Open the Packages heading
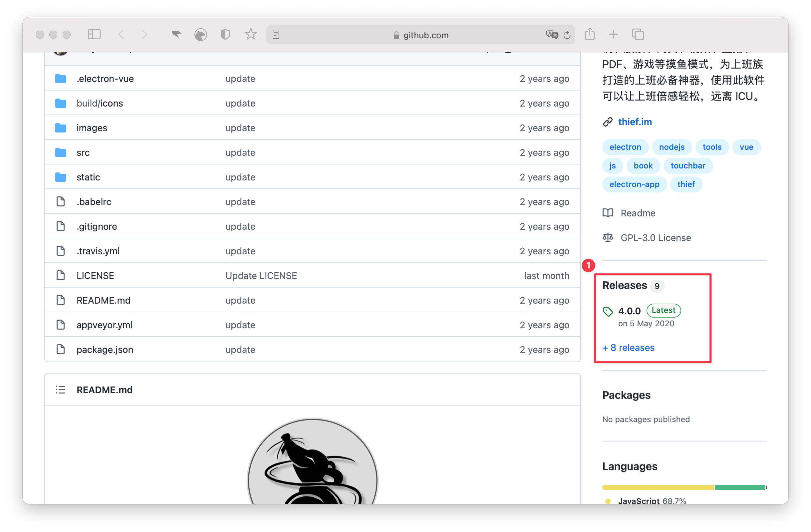The image size is (811, 532). [626, 395]
